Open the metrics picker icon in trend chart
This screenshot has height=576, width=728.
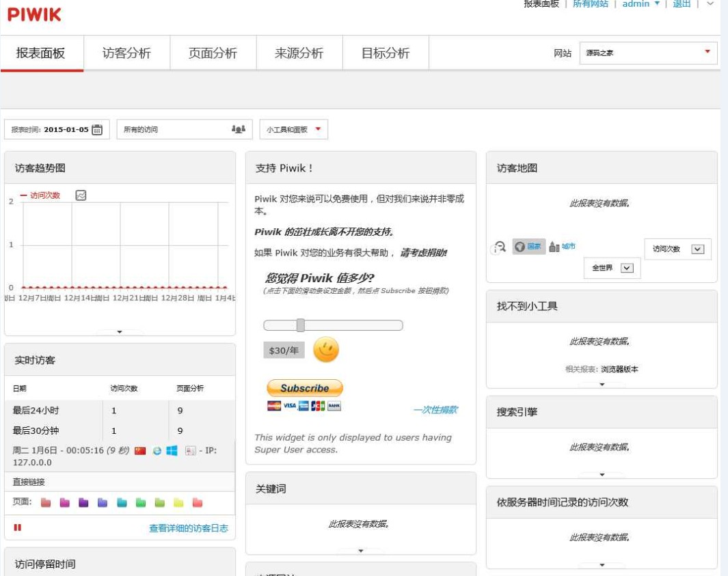point(81,195)
